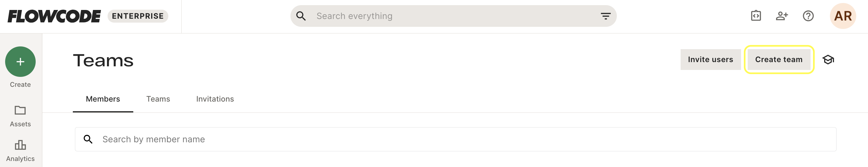Click the graduation cap tutorial icon

(828, 59)
